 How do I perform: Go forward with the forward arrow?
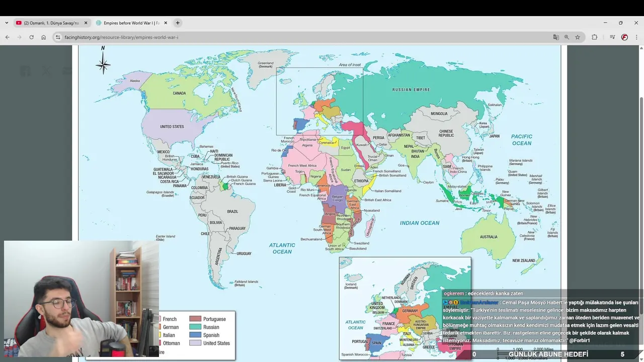point(19,37)
